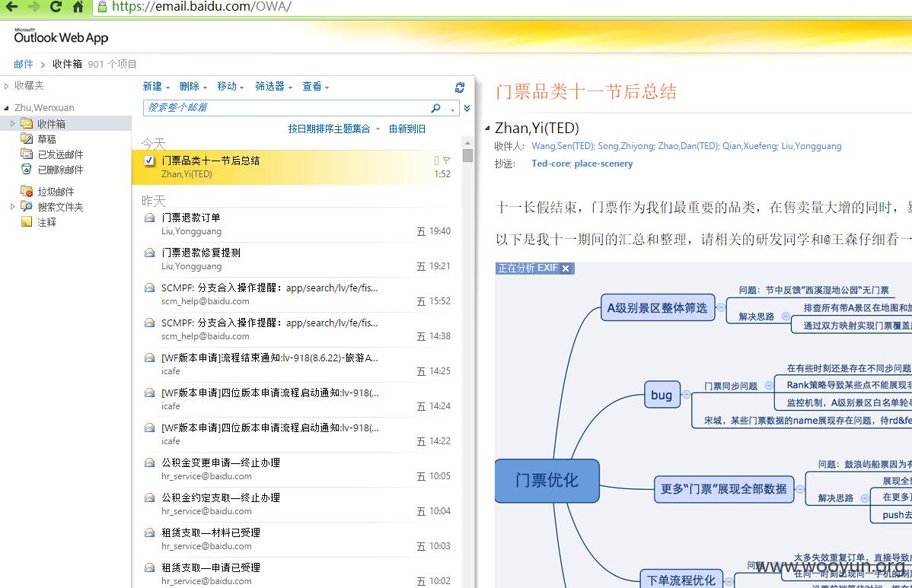Collapse the Zhan,Yi(TED) message header

point(487,128)
